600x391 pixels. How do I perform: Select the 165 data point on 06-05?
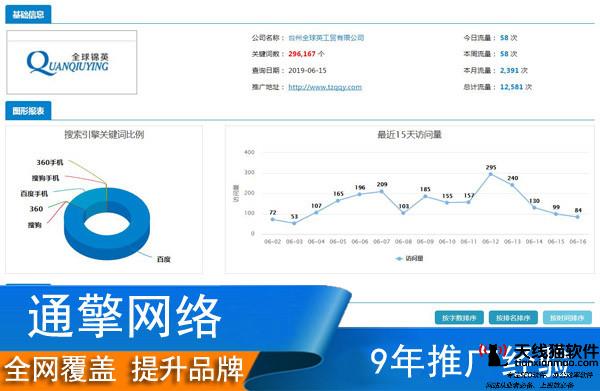click(338, 200)
